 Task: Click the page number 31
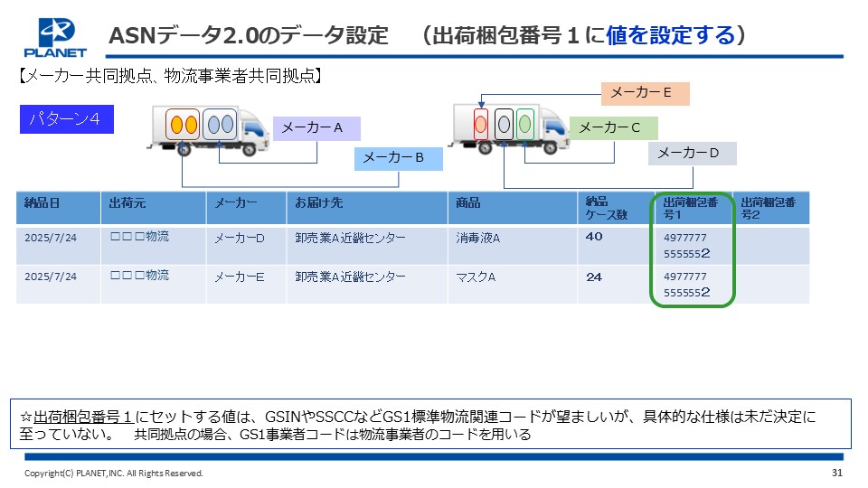[x=837, y=473]
